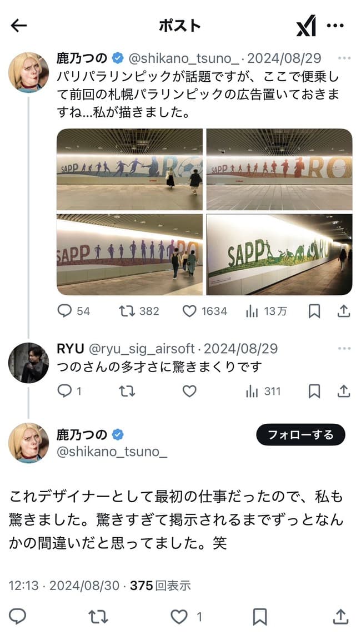Bookmark the Paralympic artwork post
The image size is (361, 644).
pyautogui.click(x=313, y=311)
